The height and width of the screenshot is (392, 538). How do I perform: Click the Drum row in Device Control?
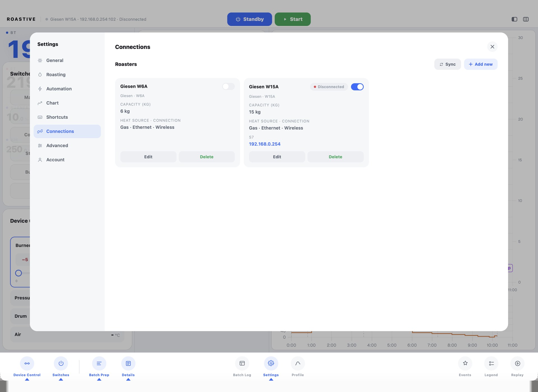[x=21, y=316]
